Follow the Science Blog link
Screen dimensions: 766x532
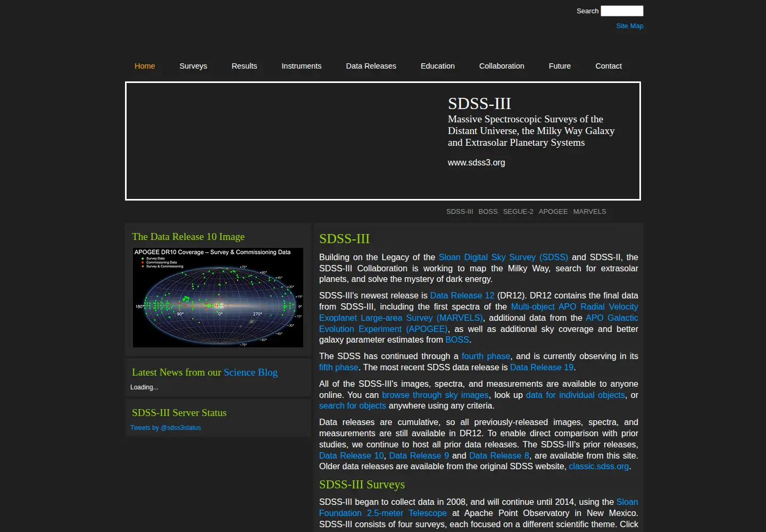251,372
